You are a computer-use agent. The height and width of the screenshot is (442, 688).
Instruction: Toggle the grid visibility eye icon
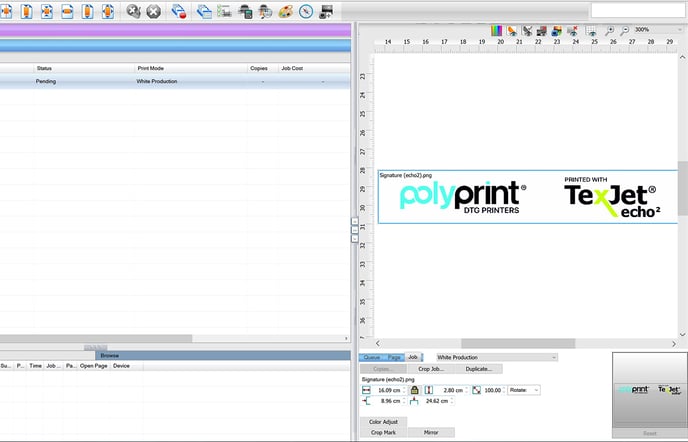591,31
